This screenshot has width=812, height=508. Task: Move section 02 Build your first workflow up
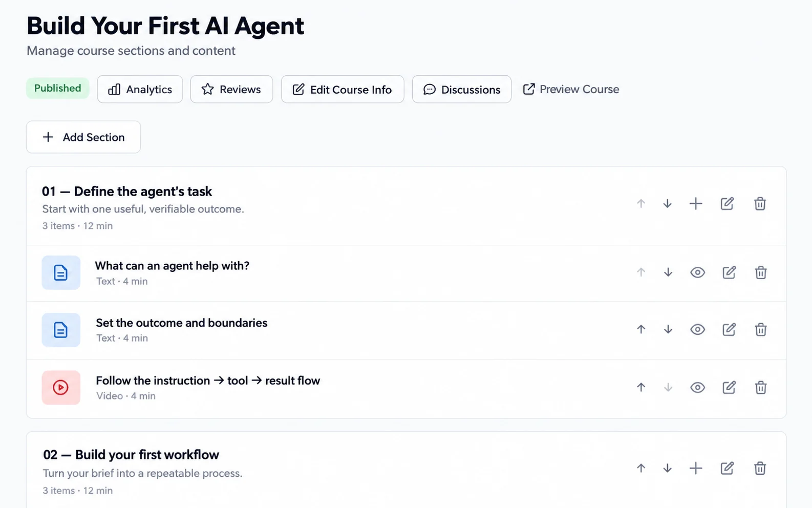coord(641,468)
